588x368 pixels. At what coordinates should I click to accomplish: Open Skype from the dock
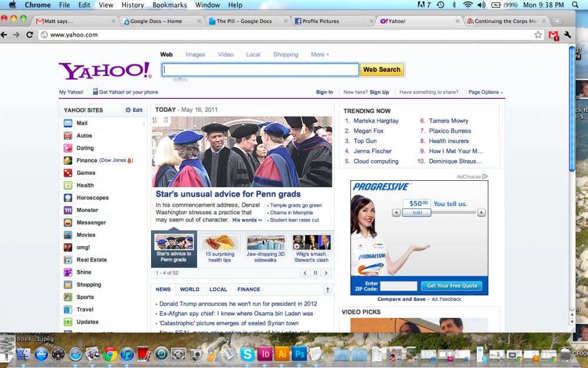[248, 354]
